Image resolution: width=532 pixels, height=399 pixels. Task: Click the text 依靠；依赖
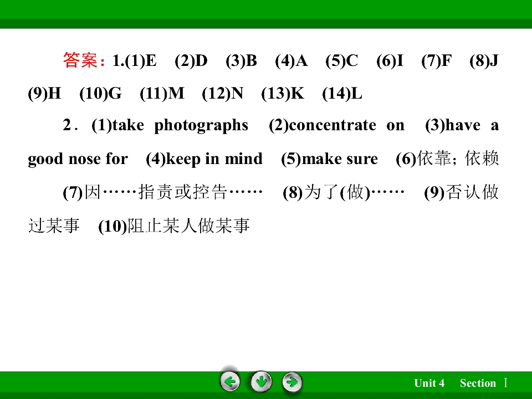pyautogui.click(x=458, y=158)
